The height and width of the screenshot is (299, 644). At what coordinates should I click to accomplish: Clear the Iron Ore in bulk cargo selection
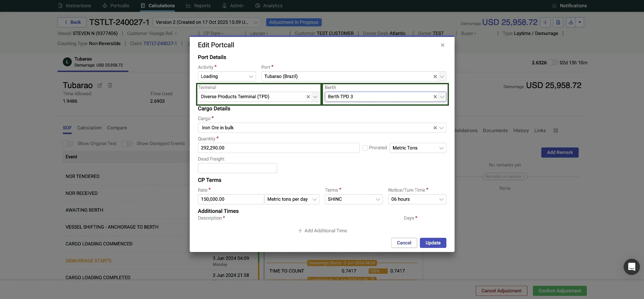point(435,128)
